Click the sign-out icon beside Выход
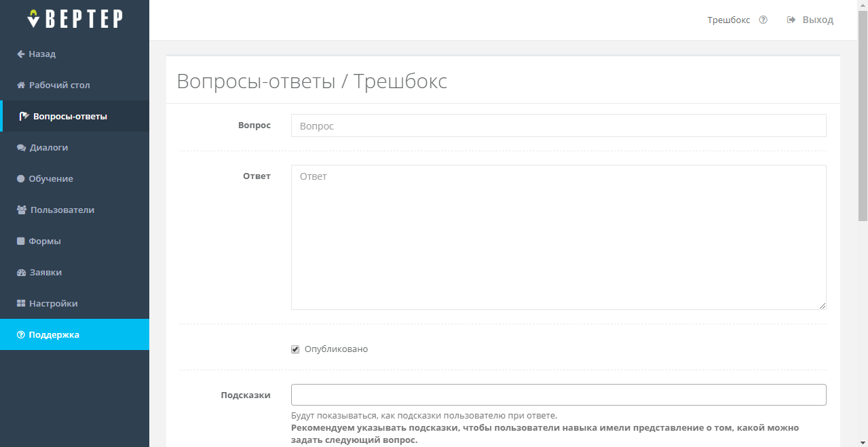Viewport: 868px width, 447px height. point(791,20)
